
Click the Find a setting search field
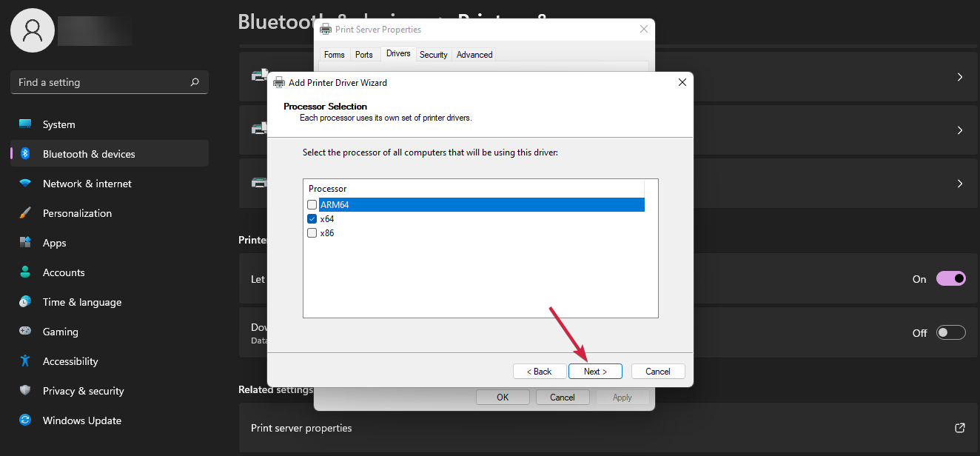pos(109,82)
